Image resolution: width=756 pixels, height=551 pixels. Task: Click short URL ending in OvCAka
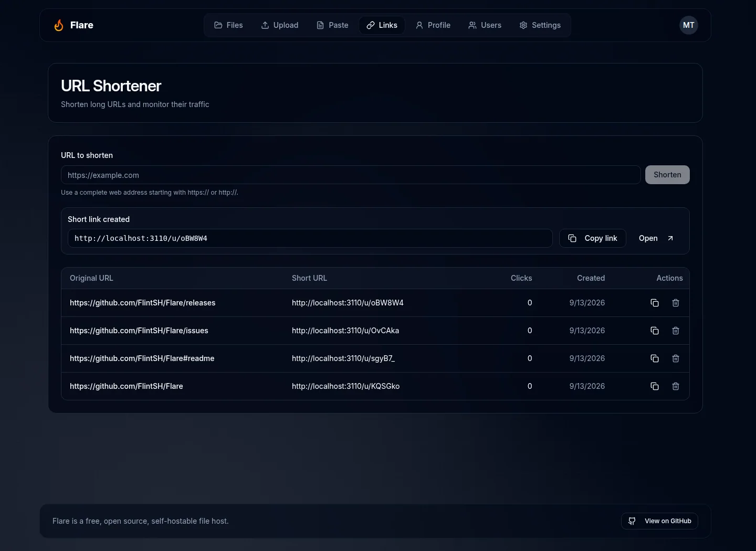point(345,331)
